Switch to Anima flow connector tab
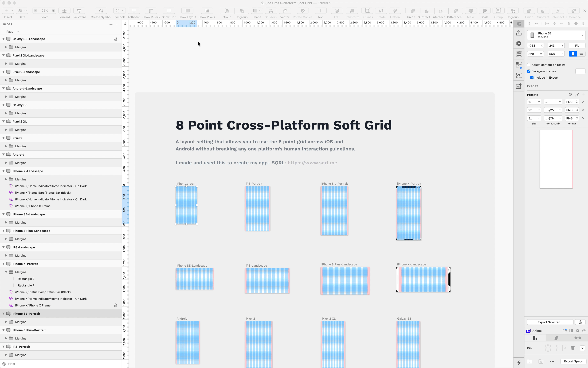The height and width of the screenshot is (368, 588). [x=577, y=338]
